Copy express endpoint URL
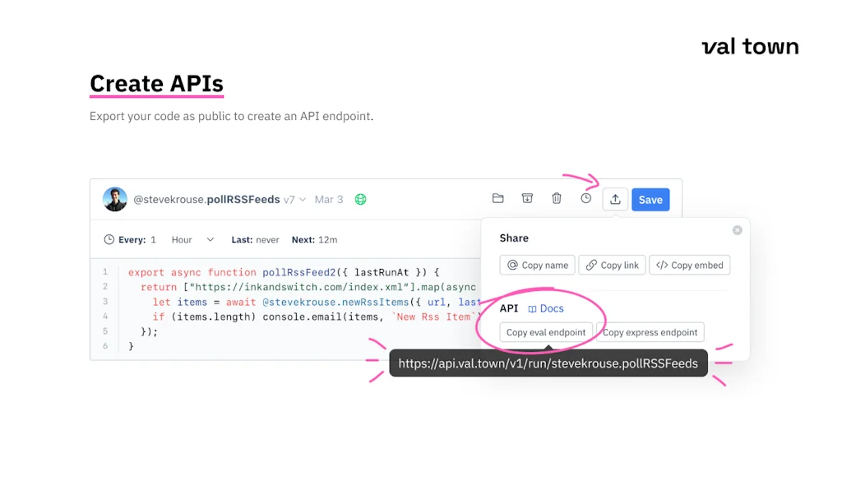Viewport: 842px width, 504px height. click(650, 332)
